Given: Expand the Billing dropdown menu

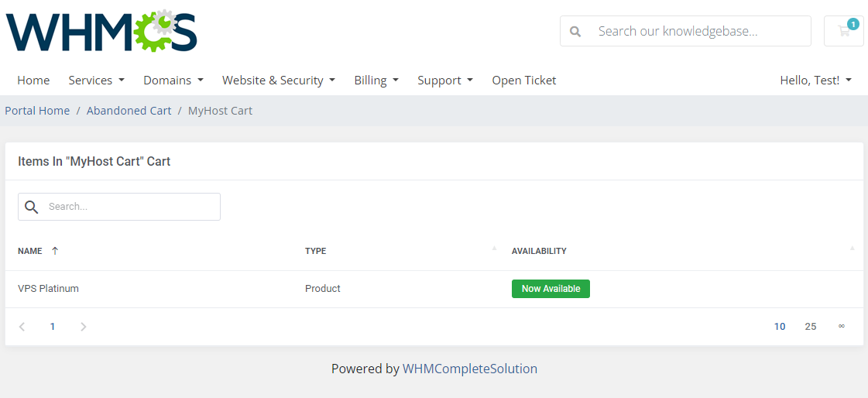Looking at the screenshot, I should tap(376, 81).
